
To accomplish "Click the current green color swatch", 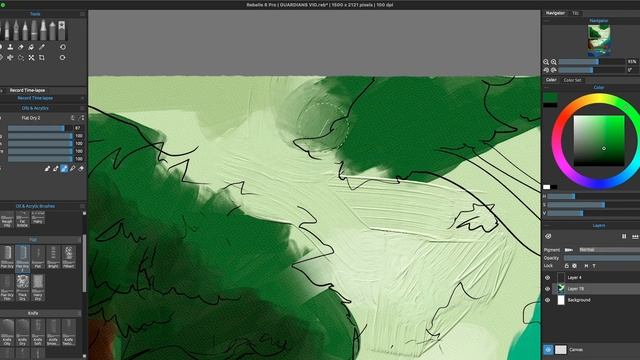I will pyautogui.click(x=550, y=98).
